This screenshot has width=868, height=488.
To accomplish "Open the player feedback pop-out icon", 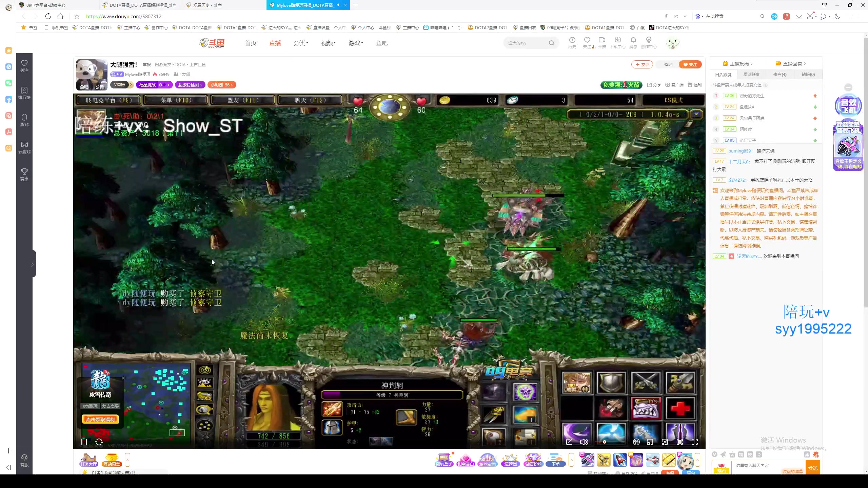I will click(569, 442).
